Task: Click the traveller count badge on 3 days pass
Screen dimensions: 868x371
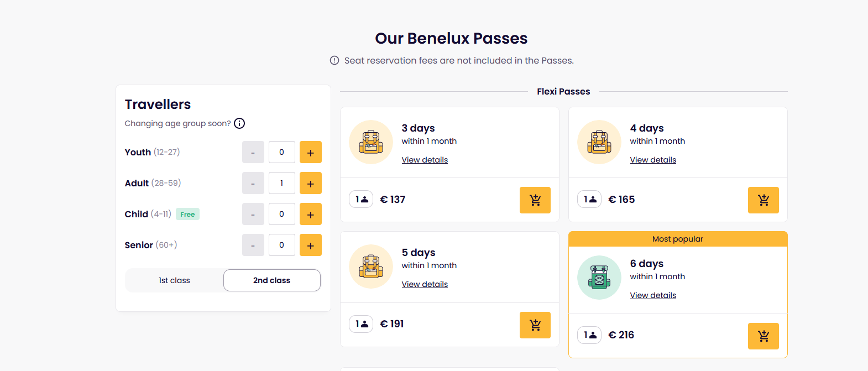Action: pyautogui.click(x=361, y=200)
